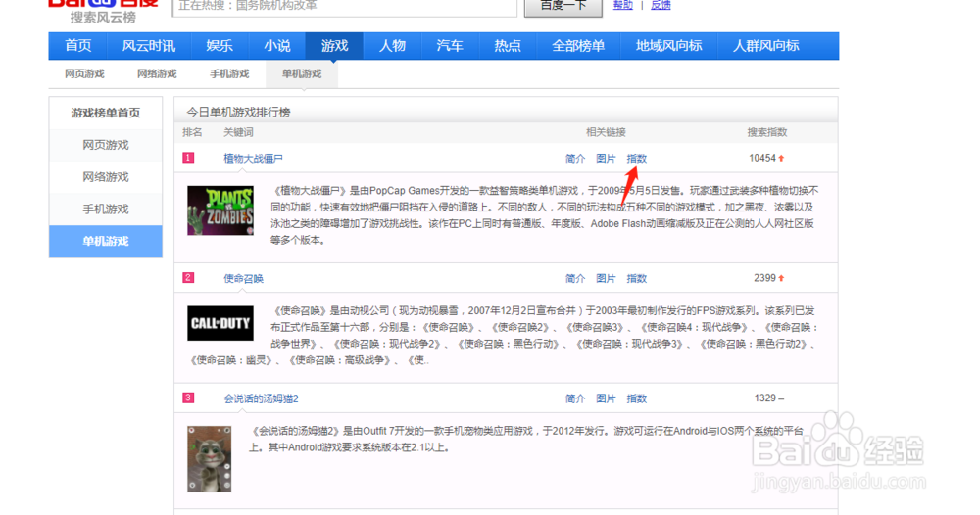Open 简介 for 会说话的汤姆猫2
This screenshot has height=515, width=980.
click(x=575, y=398)
